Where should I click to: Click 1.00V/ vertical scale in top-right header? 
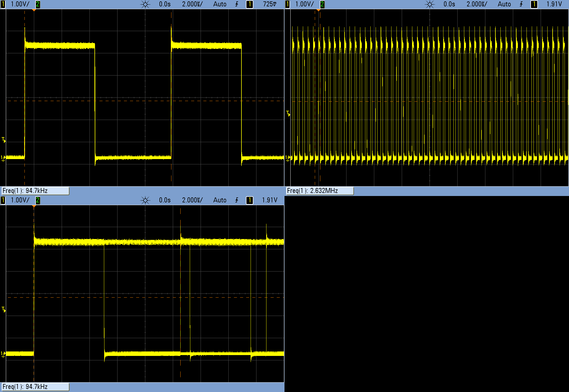305,4
